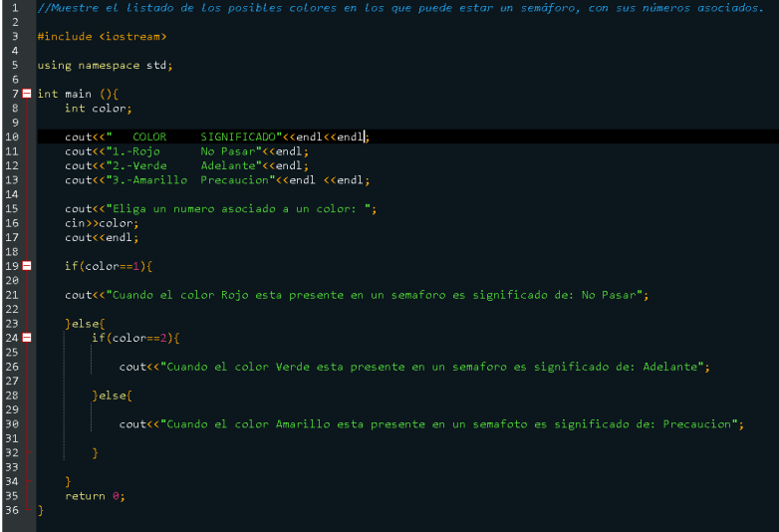Click the Verde "Adelante" cout message
This screenshot has height=532, width=779.
[428, 367]
